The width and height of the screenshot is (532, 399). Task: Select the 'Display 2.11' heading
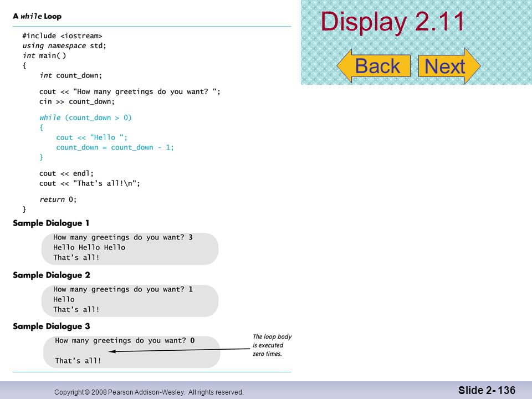[392, 22]
